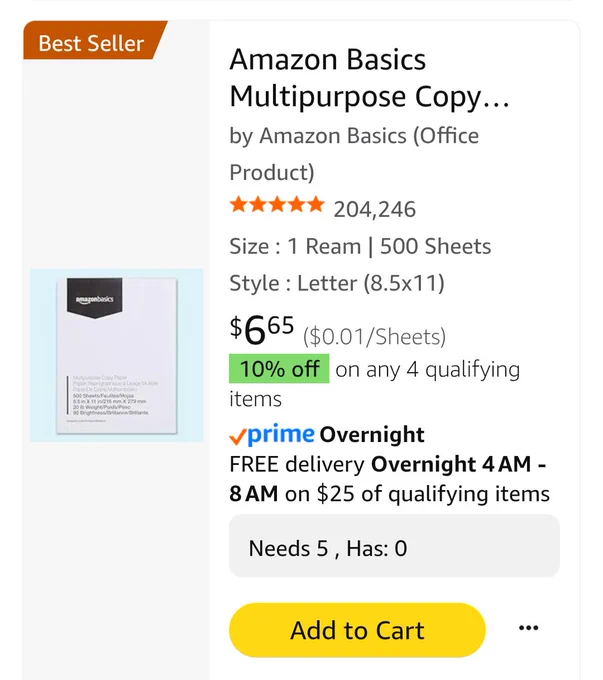Click the five-star rating icons
The width and height of the screenshot is (603, 680).
[x=277, y=206]
